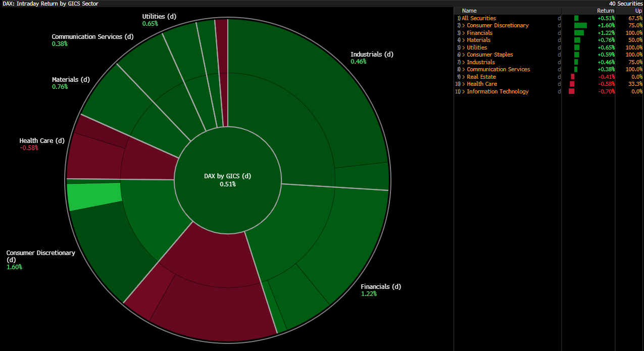The width and height of the screenshot is (644, 351).
Task: Select the Materials (d) chart label
Action: point(71,80)
